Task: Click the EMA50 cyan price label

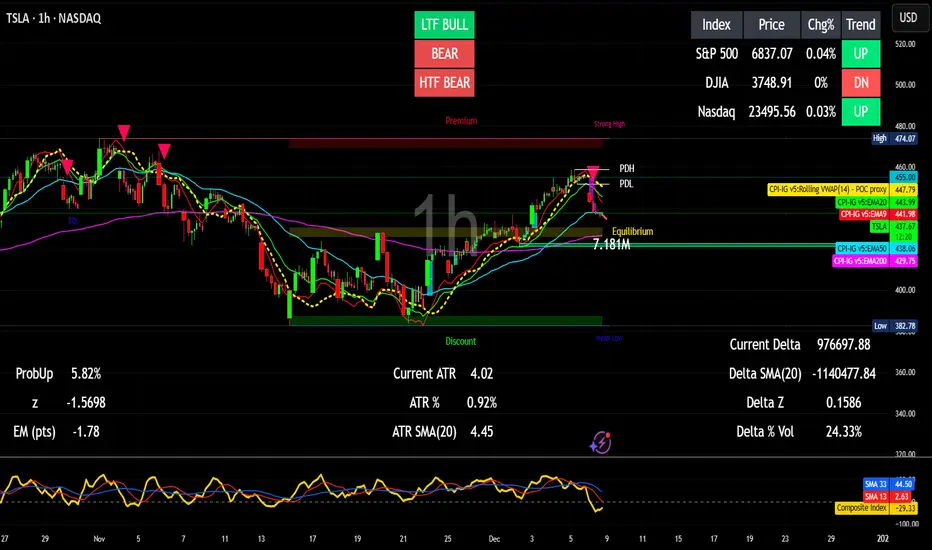Action: pyautogui.click(x=876, y=249)
